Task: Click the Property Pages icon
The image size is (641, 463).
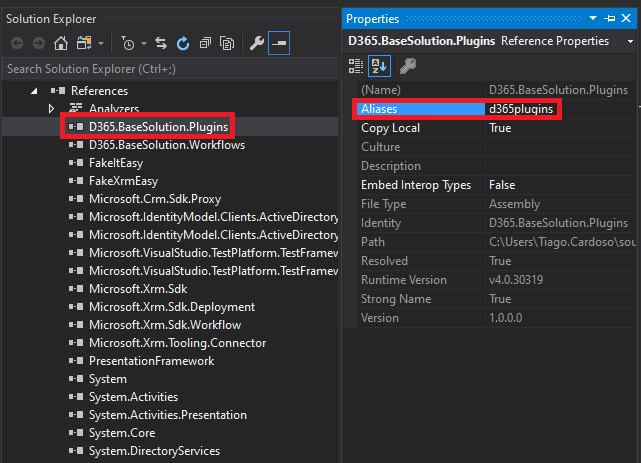Action: pyautogui.click(x=407, y=66)
